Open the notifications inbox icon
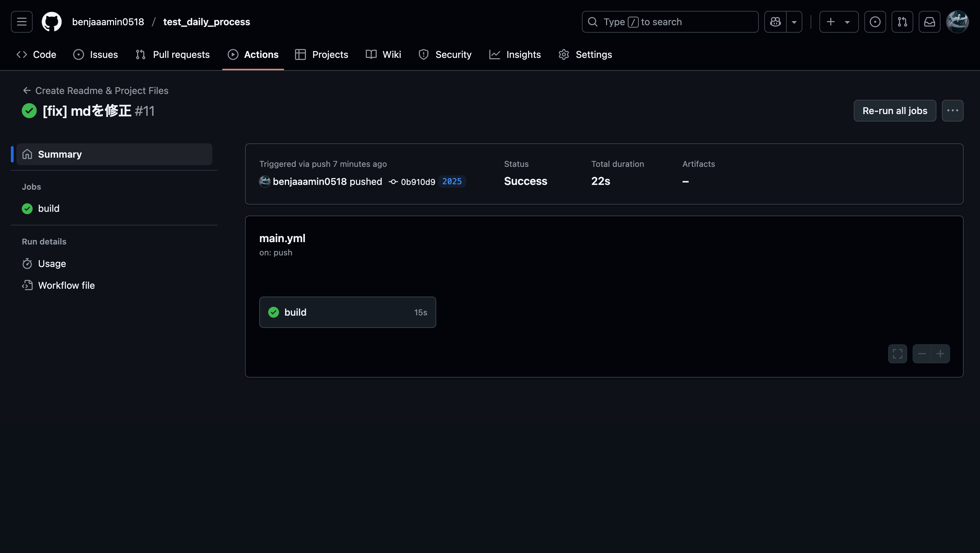This screenshot has width=980, height=553. (x=929, y=22)
